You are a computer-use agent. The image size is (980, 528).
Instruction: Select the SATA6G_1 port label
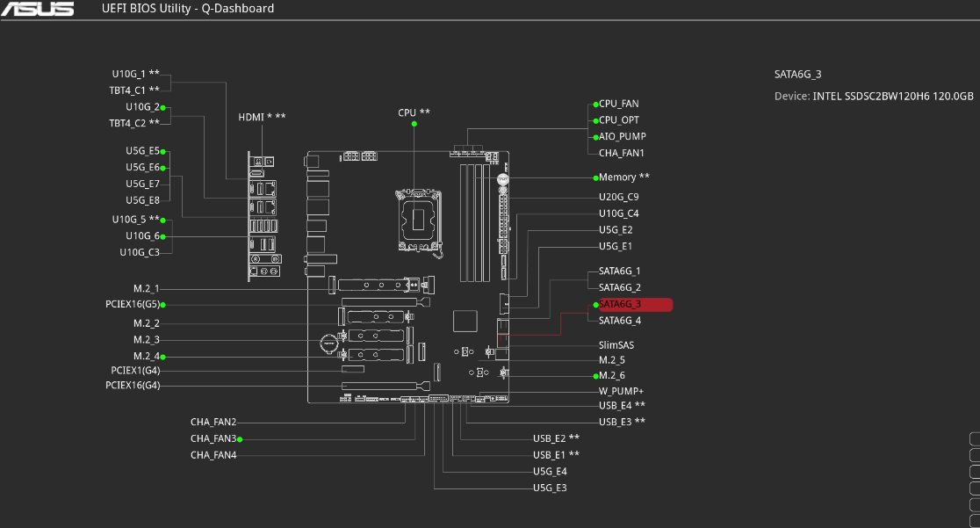point(619,271)
